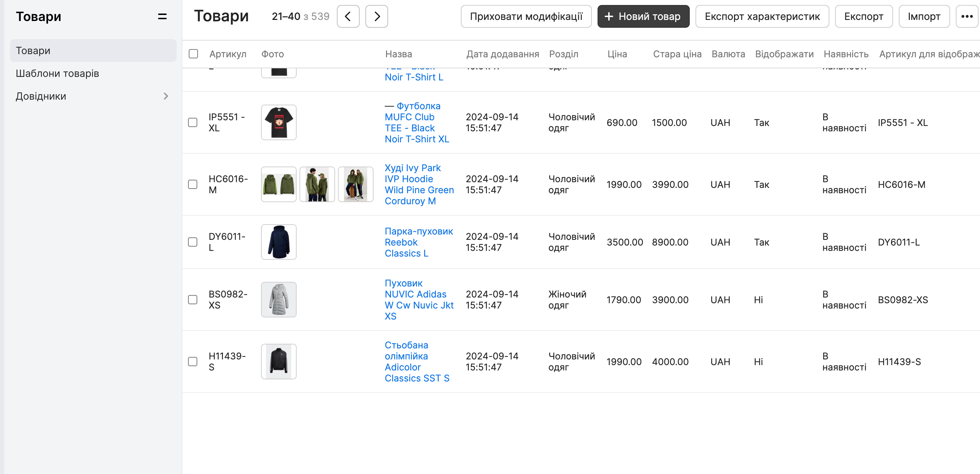Open the Товари sidebar section
This screenshot has height=474, width=980.
pos(93,51)
